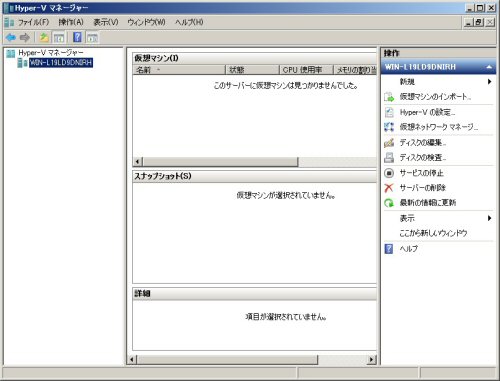Viewport: 500px width, 381px height.
Task: Click サービスの停止 action
Action: (421, 173)
